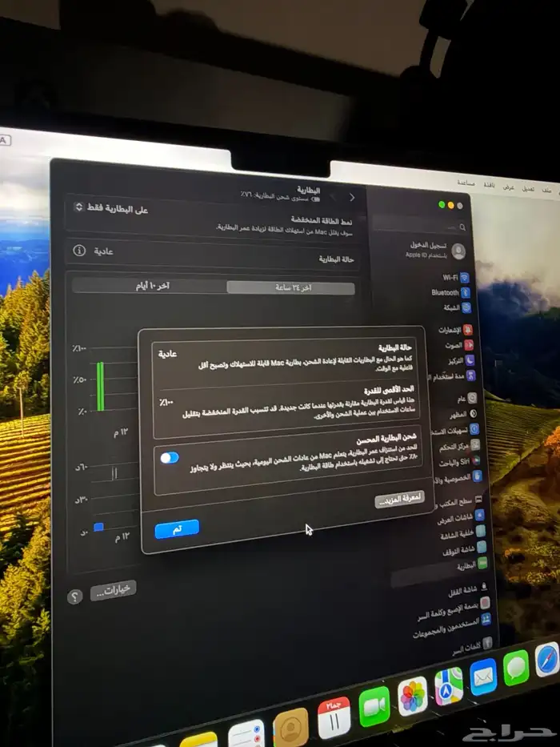Open Screen Time (مدة استخدام) settings
The image size is (560, 747).
(x=452, y=376)
